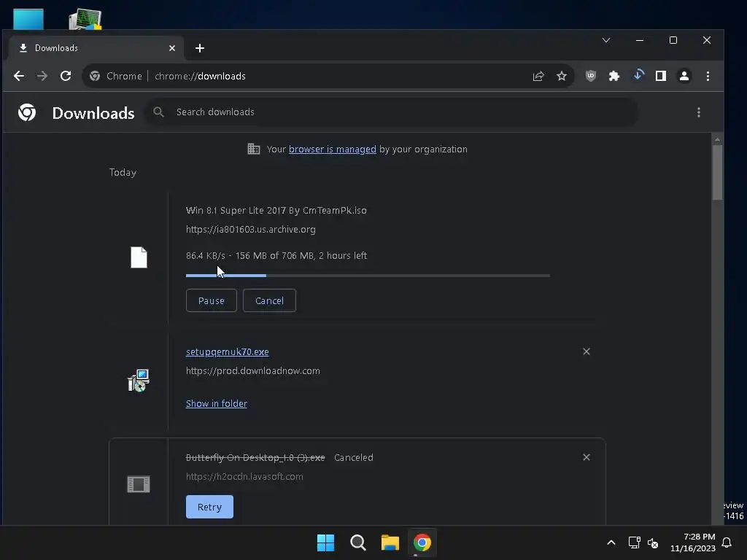The image size is (747, 560).
Task: Click the https://prod.downloadnow.com URL text
Action: point(253,370)
